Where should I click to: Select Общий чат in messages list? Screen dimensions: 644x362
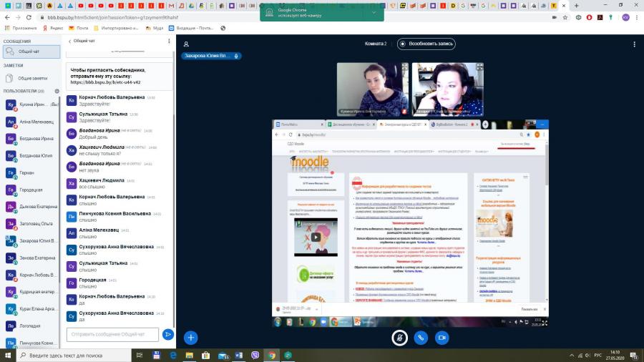[31, 52]
